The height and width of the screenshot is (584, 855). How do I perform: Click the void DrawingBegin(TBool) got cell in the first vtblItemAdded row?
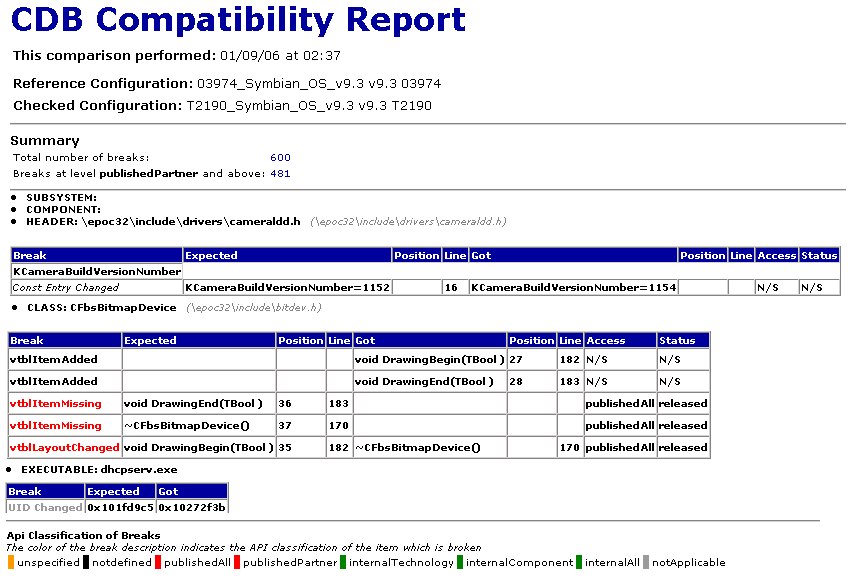pos(430,359)
